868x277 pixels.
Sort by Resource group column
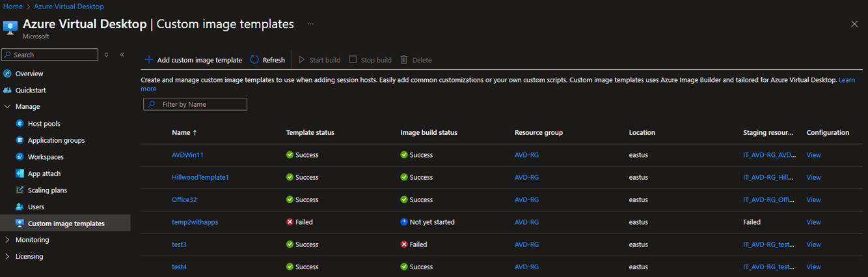click(x=539, y=132)
